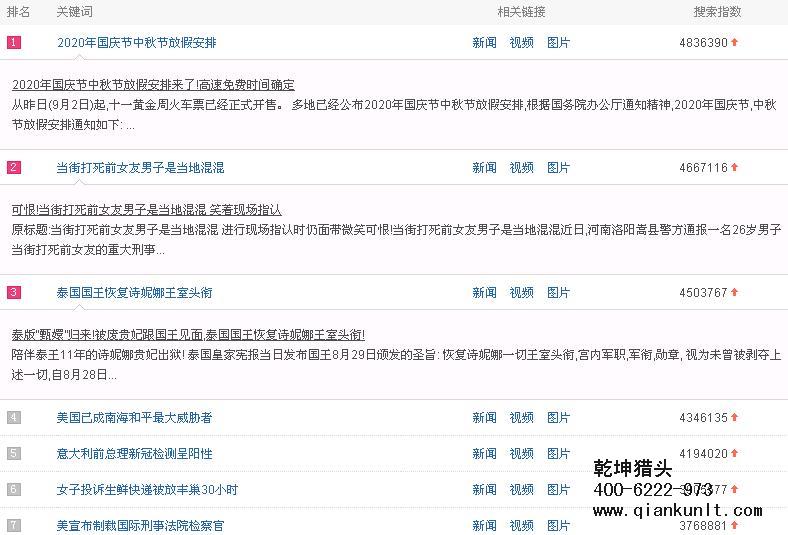Open the headline 可恨!当街打死前女友男子是当地混混 笑着现场指认
This screenshot has width=788, height=535.
pos(146,210)
